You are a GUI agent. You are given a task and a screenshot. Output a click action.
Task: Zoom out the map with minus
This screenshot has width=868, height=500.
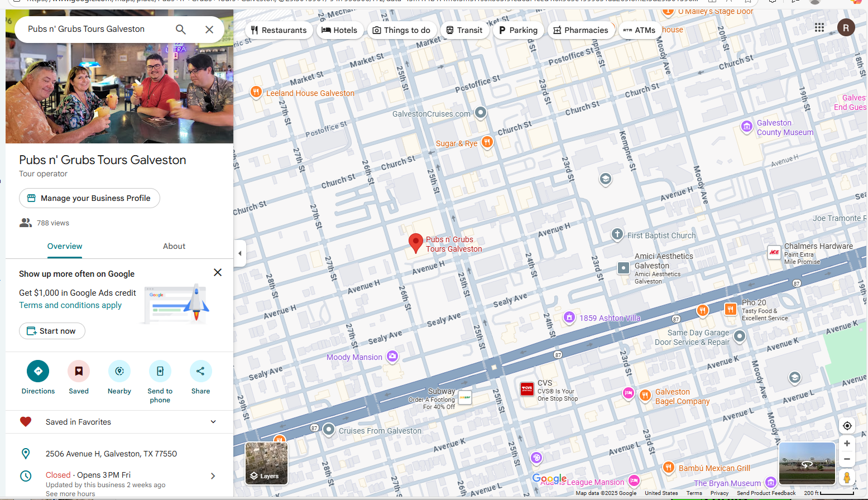847,459
